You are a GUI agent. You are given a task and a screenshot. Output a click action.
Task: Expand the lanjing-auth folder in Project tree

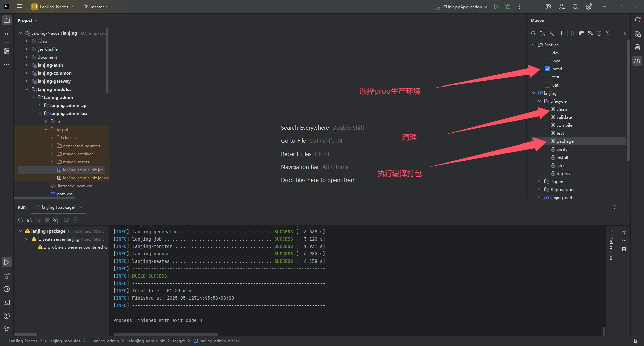click(x=27, y=65)
